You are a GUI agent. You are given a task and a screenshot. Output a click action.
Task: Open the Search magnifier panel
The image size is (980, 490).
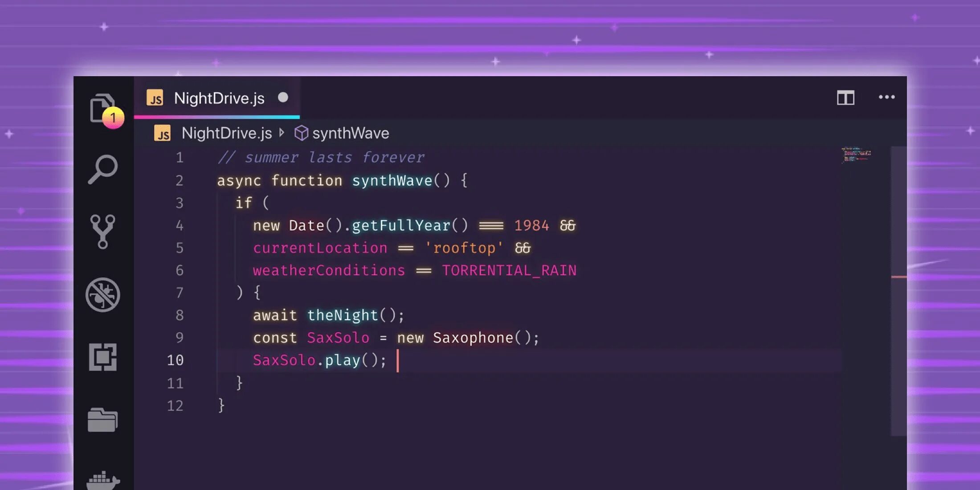point(103,169)
